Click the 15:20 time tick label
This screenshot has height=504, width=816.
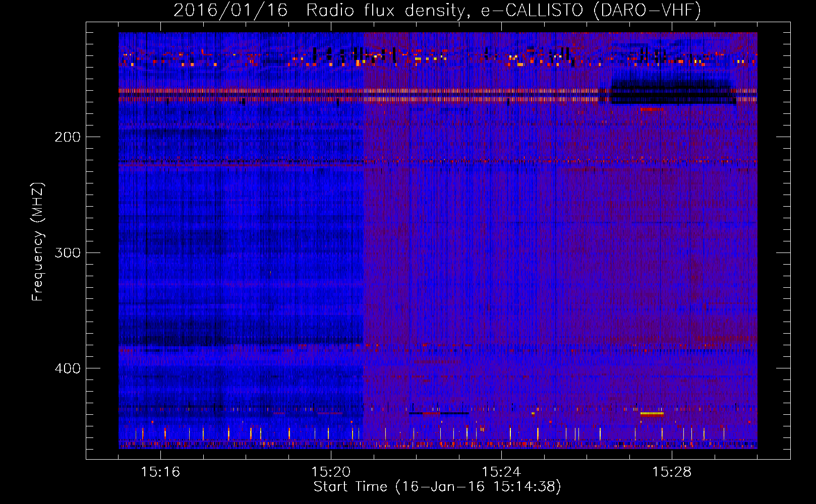[331, 472]
